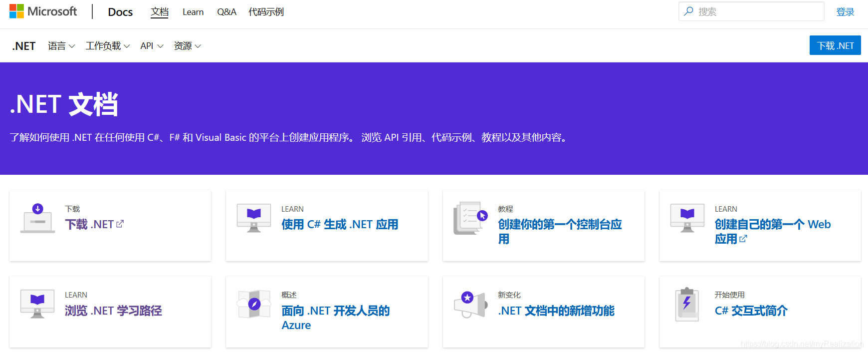Go to Learn in top navigation
The width and height of the screenshot is (868, 353).
coord(193,12)
